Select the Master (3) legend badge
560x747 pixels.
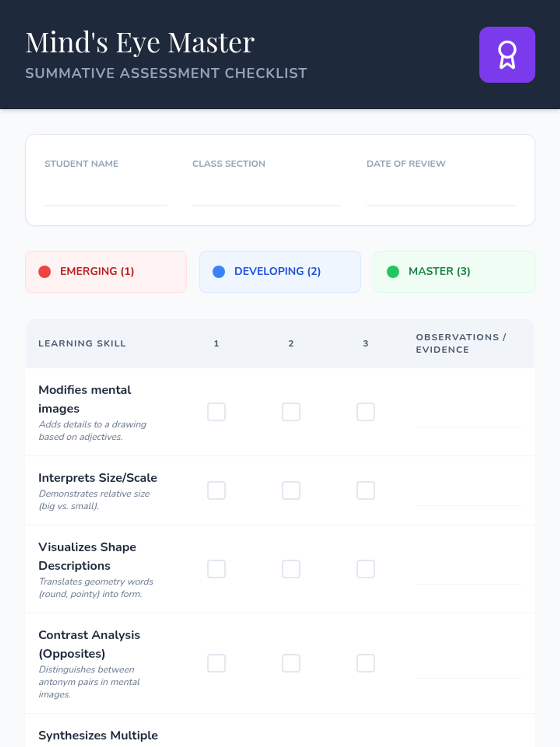[454, 272]
